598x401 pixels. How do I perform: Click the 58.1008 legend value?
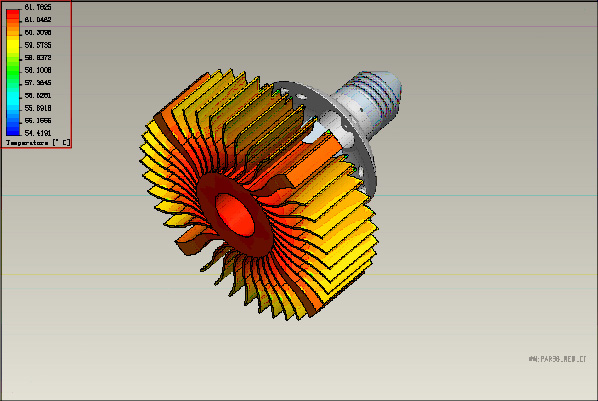tap(38, 70)
